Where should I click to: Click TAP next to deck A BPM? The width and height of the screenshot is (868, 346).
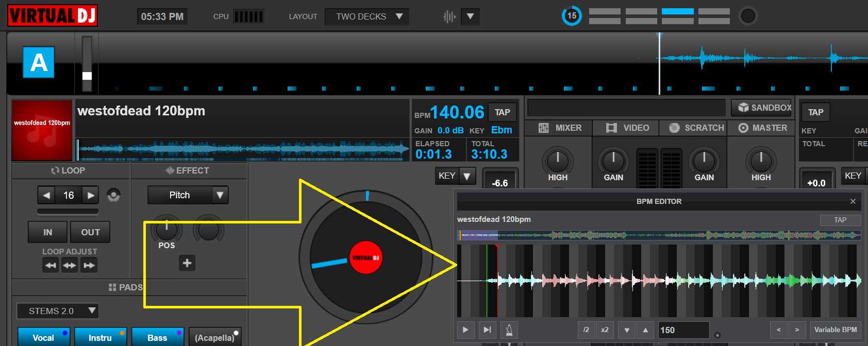coord(503,112)
